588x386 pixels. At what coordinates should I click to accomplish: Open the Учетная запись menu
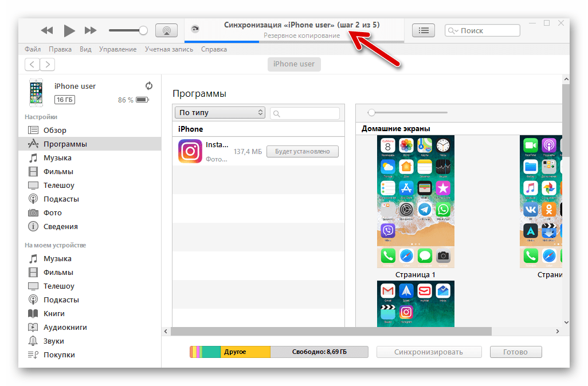[x=168, y=49]
